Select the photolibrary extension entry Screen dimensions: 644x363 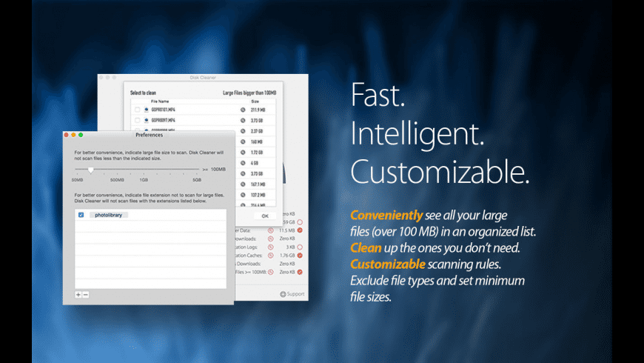[x=108, y=215]
